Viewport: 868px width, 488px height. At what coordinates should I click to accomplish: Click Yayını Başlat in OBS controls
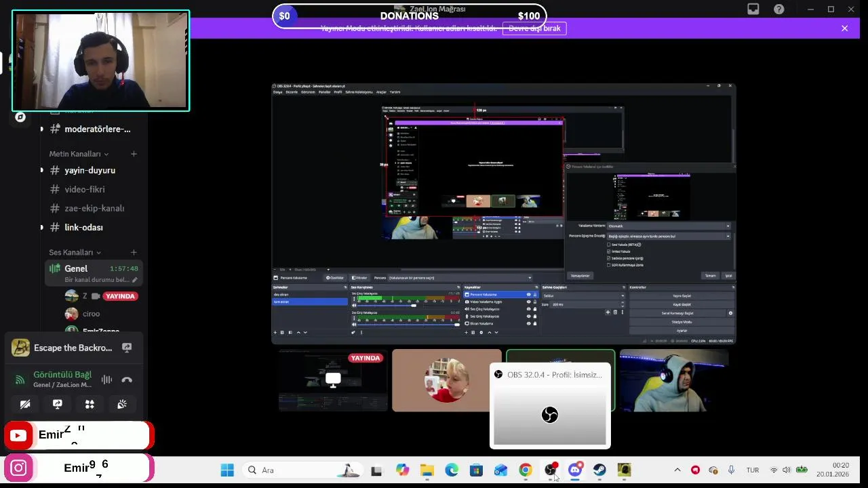pos(682,296)
